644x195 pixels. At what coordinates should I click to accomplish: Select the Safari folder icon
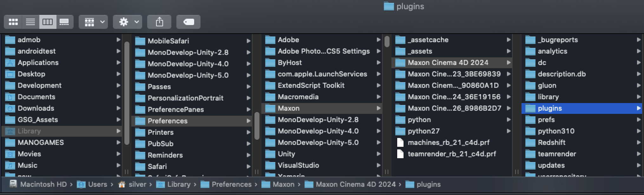(x=140, y=167)
